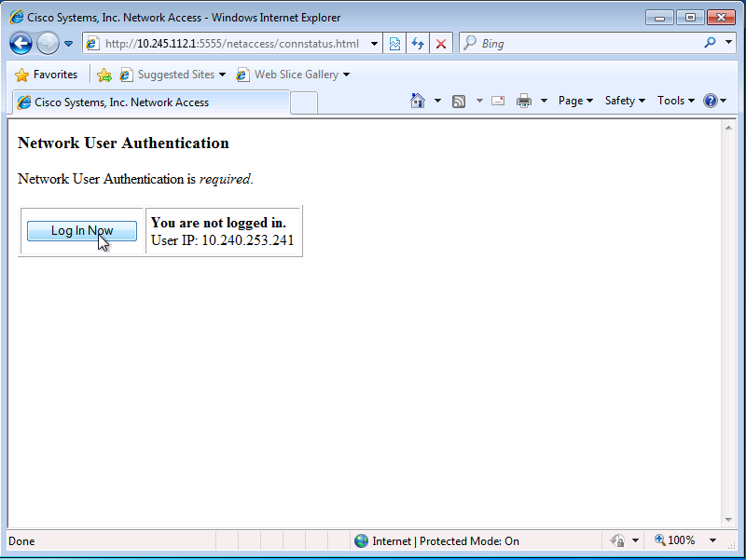Click the Web Slice Gallery page icon
The image size is (746, 560).
point(242,75)
